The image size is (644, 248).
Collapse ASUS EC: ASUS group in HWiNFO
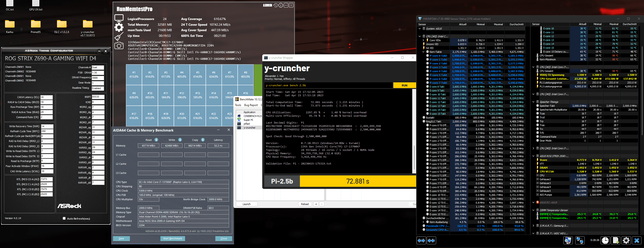click(x=533, y=202)
